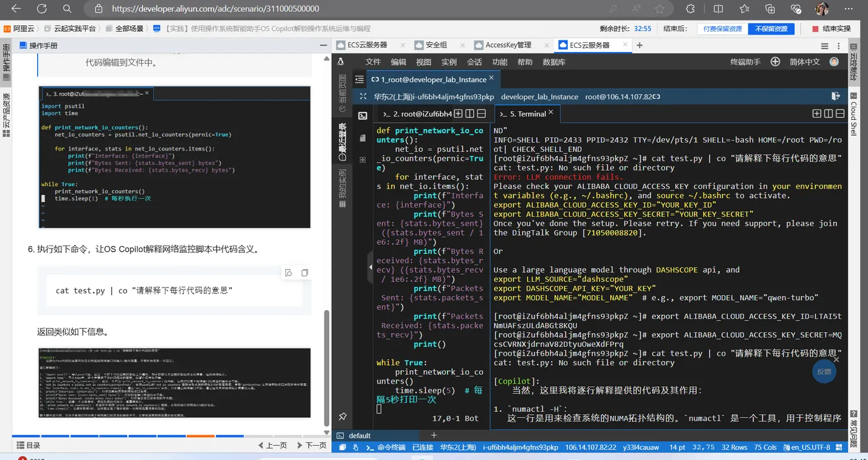This screenshot has width=868, height=460.
Task: Open the lab tab list hamburger icon
Action: [x=825, y=46]
